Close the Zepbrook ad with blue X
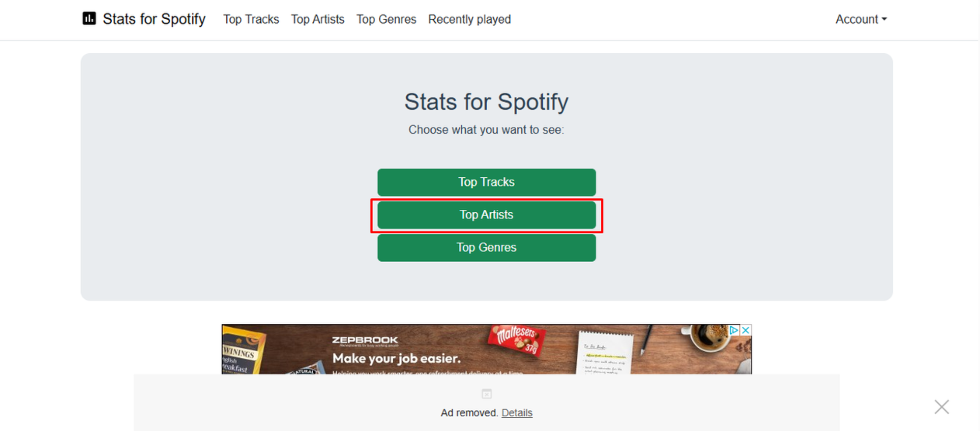This screenshot has width=980, height=431. click(x=746, y=330)
